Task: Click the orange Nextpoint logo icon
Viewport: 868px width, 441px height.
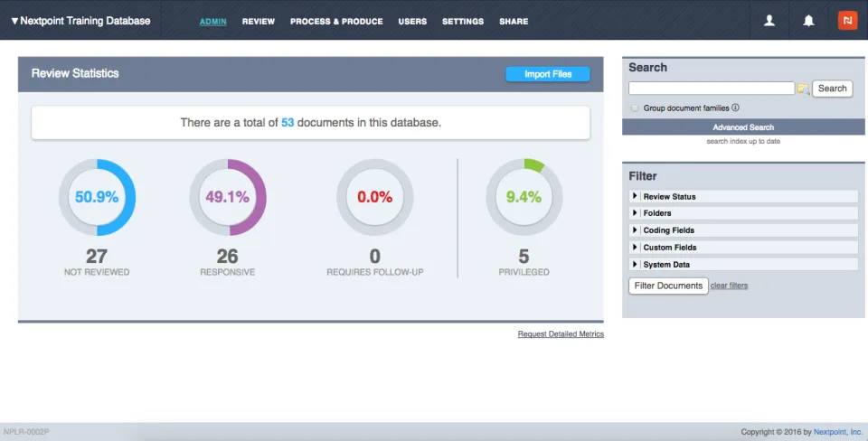Action: (847, 21)
